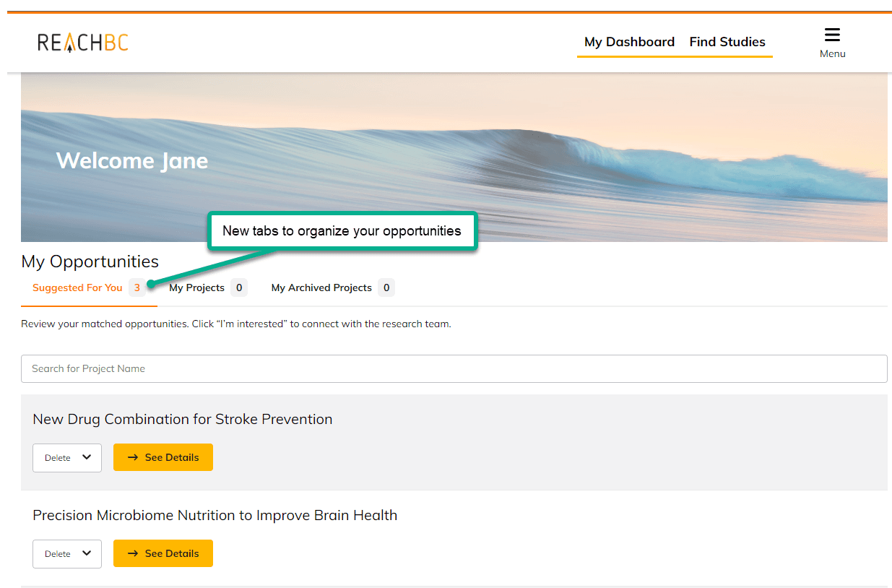Go to My Dashboard in the header
The height and width of the screenshot is (588, 892).
(629, 42)
